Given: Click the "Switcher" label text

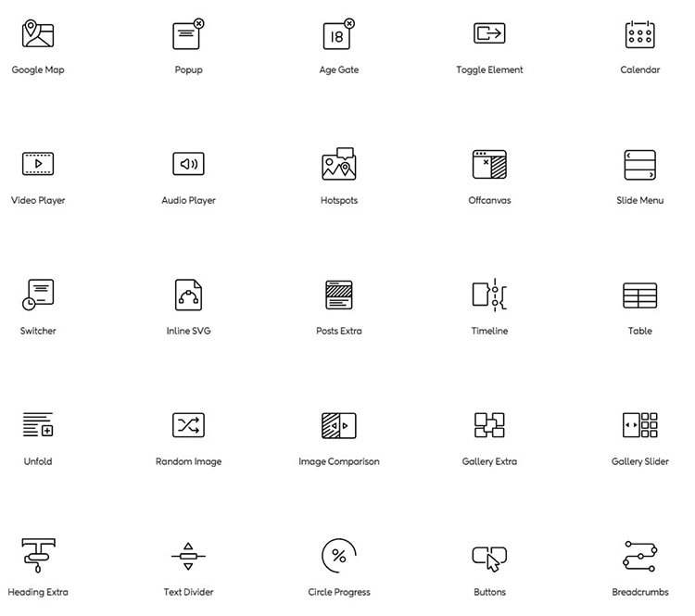Looking at the screenshot, I should [38, 331].
